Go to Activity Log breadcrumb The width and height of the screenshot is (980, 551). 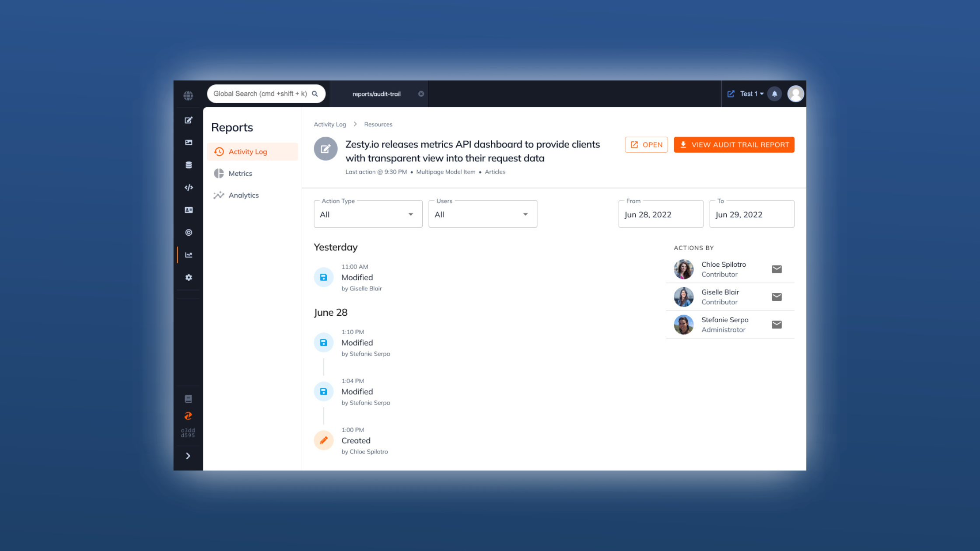[x=329, y=125]
